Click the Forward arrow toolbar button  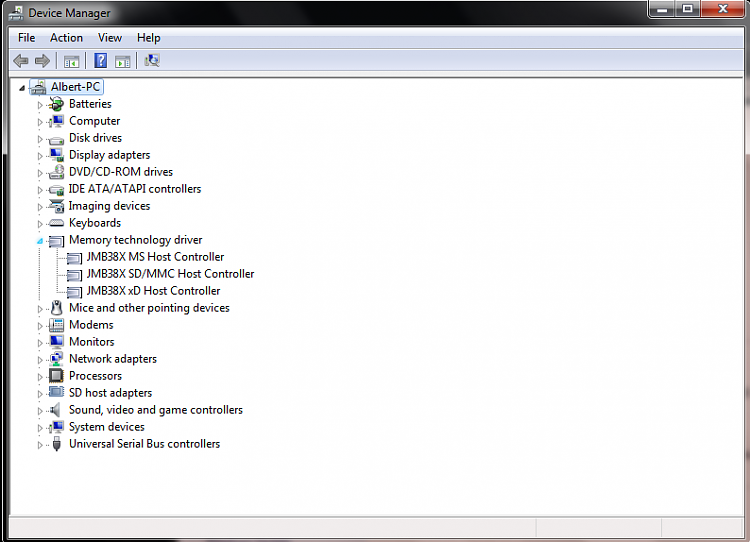43,61
